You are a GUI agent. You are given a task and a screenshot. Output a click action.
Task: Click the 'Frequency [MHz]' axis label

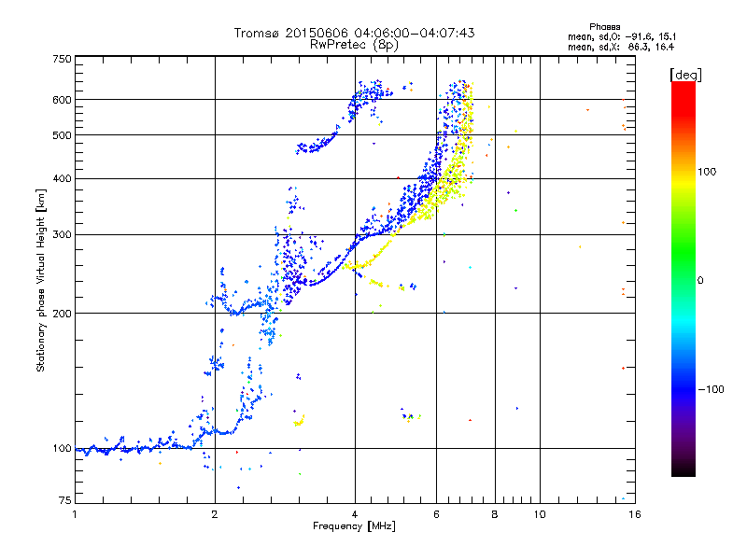pos(354,526)
